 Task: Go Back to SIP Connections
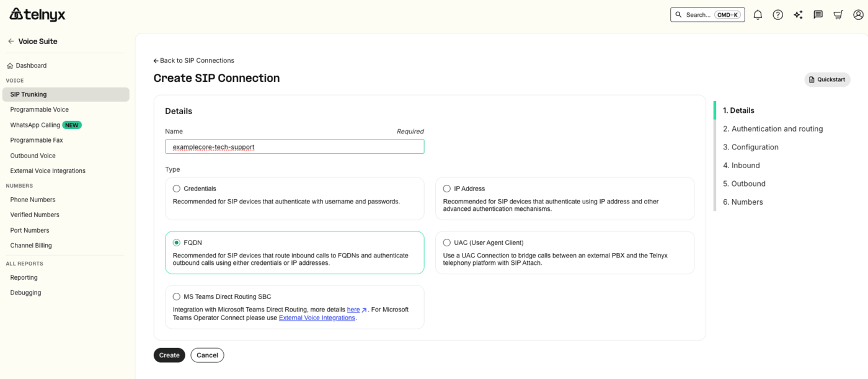pos(194,61)
